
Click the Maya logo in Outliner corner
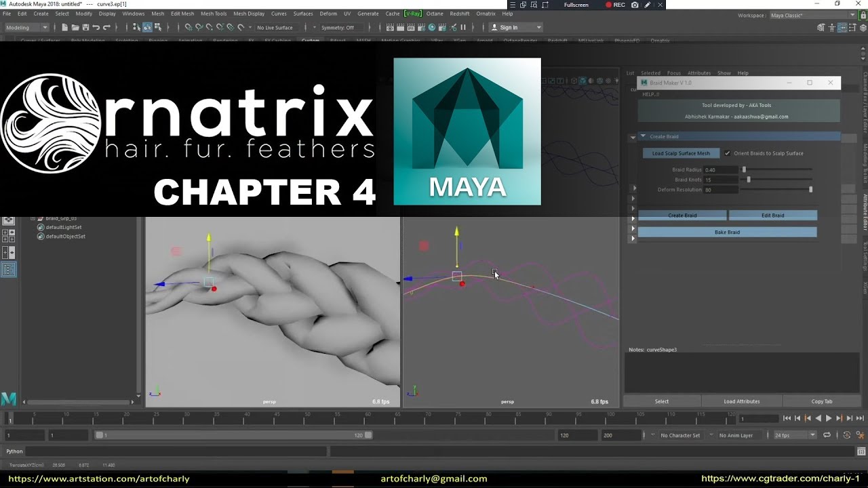tap(8, 399)
